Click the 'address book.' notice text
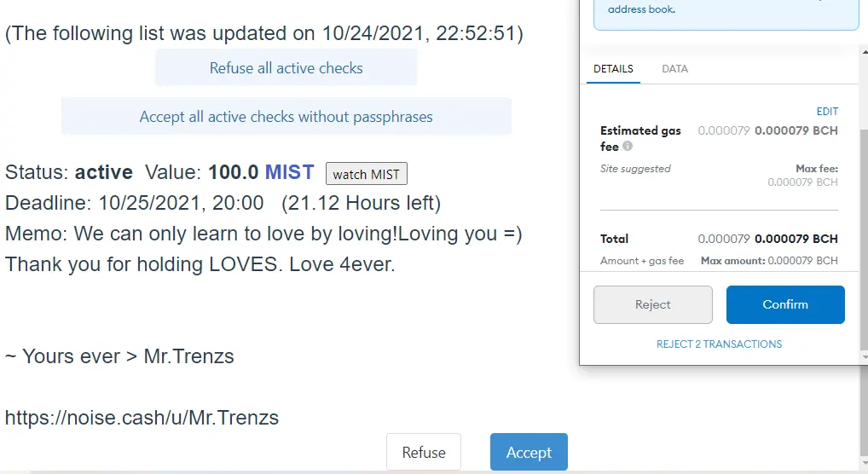 (641, 9)
